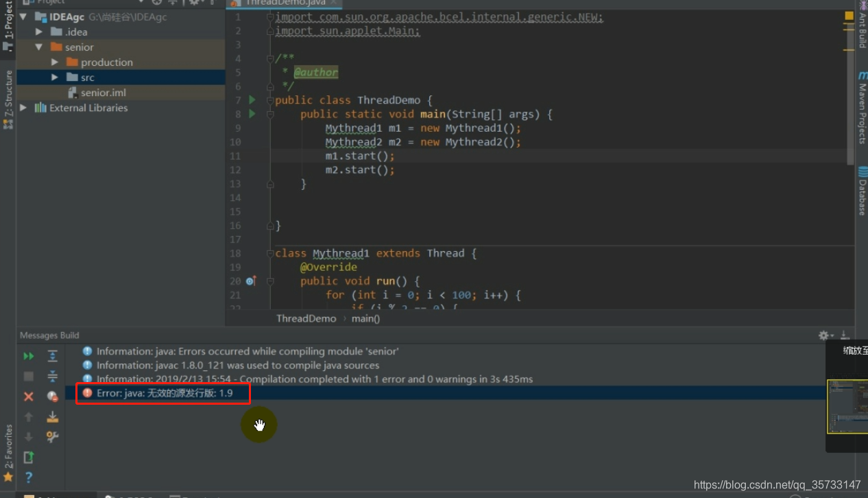
Task: Click the Expand All icon in Messages
Action: pos(52,356)
